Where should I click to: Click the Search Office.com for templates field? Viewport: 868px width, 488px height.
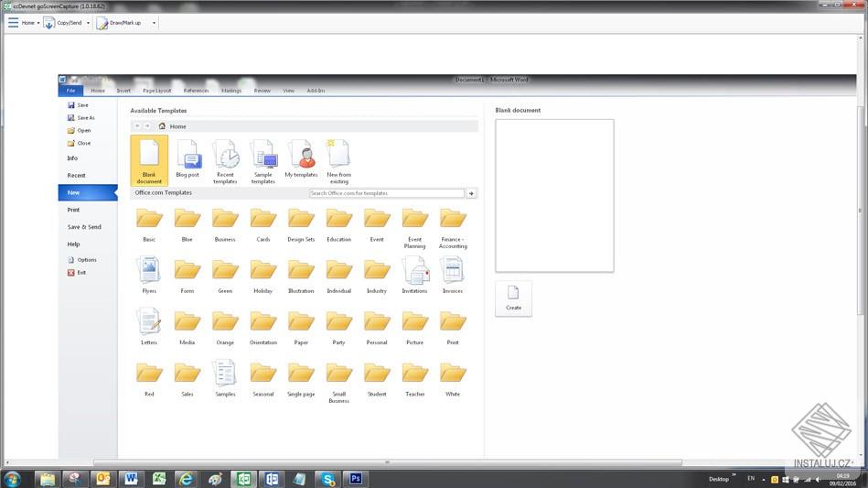[x=386, y=193]
